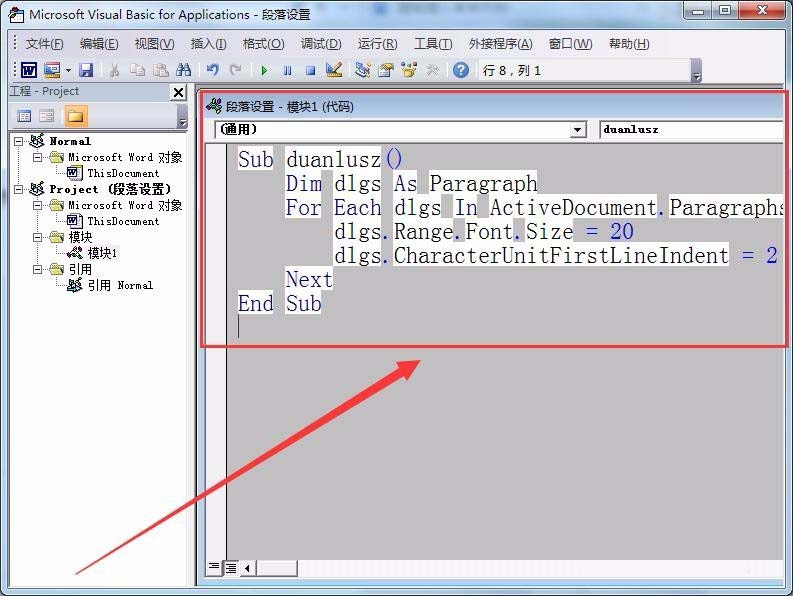Viewport: 793px width, 596px height.
Task: Select 引用 Normal tree item
Action: tap(120, 285)
